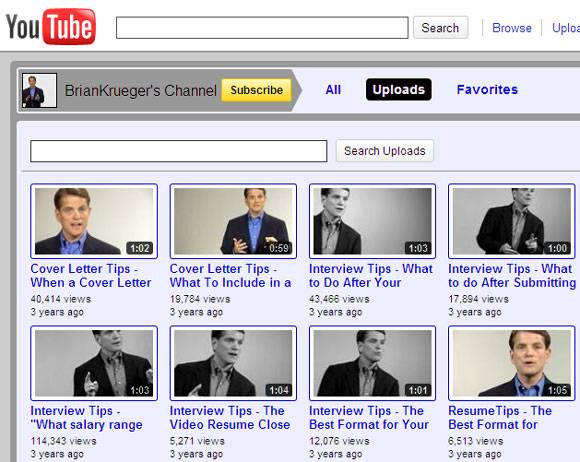Click the 43,466 views count

tap(339, 299)
